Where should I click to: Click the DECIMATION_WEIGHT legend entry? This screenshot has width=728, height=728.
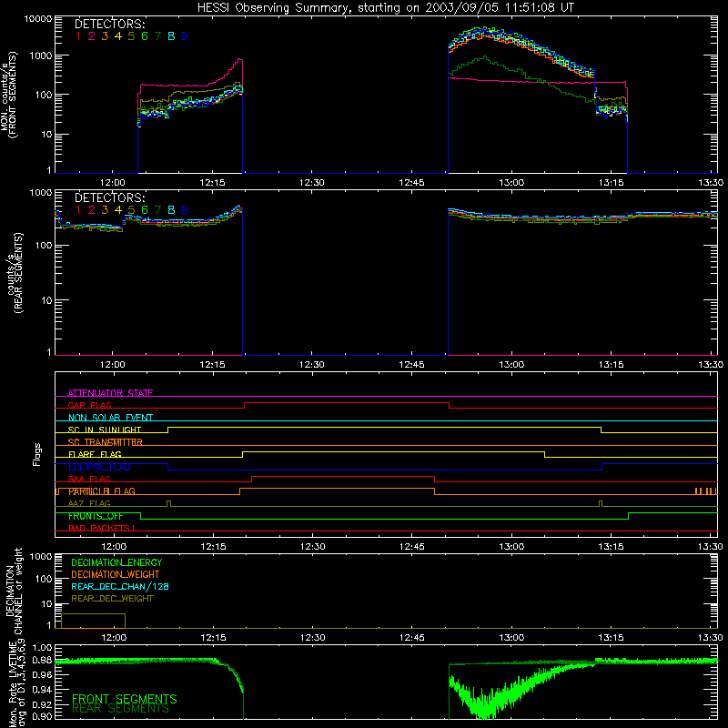pos(116,574)
